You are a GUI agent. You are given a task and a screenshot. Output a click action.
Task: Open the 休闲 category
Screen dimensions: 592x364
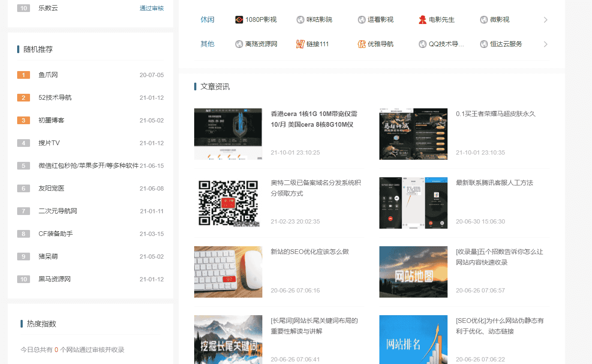tap(207, 20)
